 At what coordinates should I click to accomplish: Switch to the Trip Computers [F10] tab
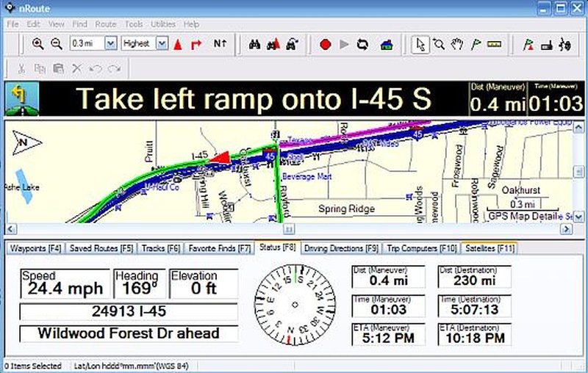click(x=422, y=248)
